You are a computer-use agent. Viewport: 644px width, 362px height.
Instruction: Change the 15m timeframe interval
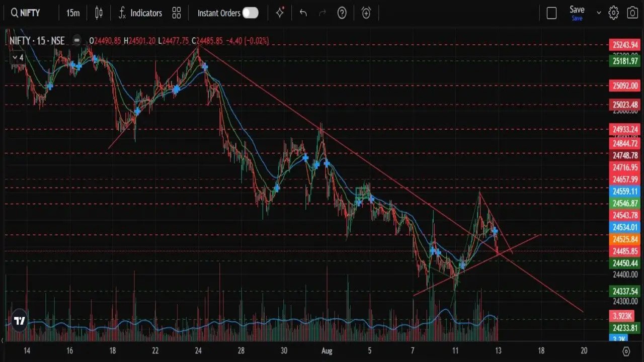[x=73, y=13]
